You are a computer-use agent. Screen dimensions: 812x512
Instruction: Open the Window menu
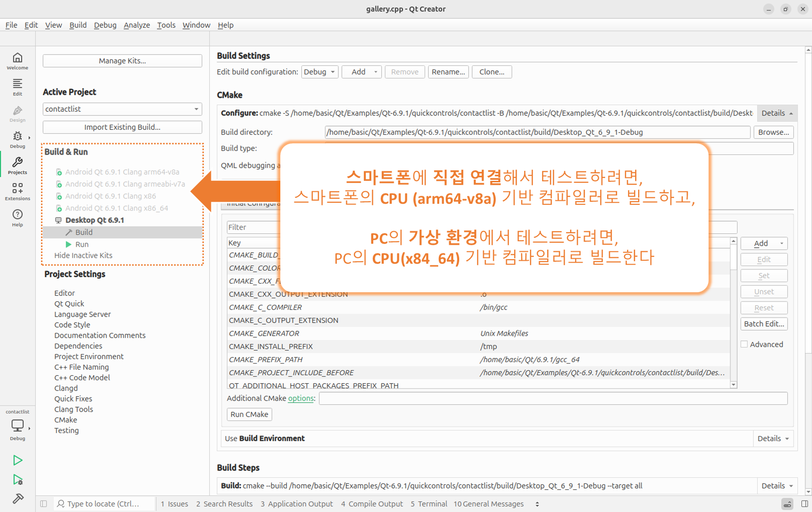point(196,25)
